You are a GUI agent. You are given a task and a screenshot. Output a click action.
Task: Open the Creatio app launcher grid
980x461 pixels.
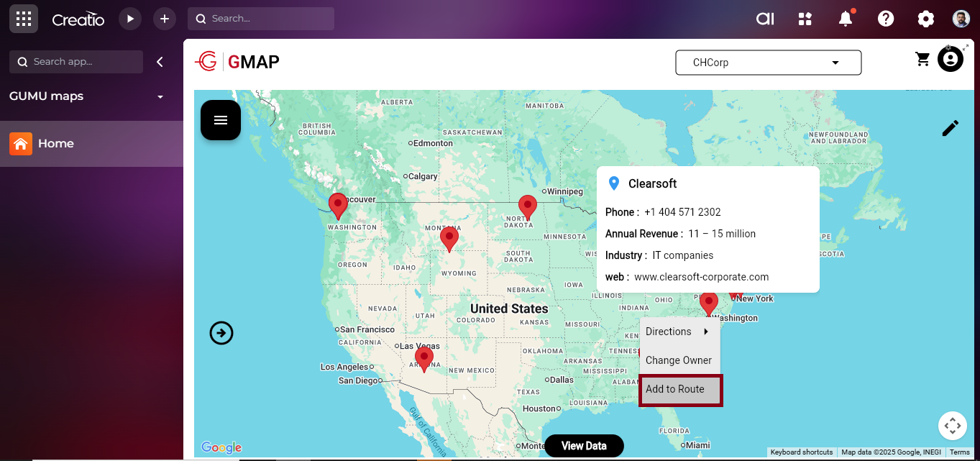coord(24,19)
